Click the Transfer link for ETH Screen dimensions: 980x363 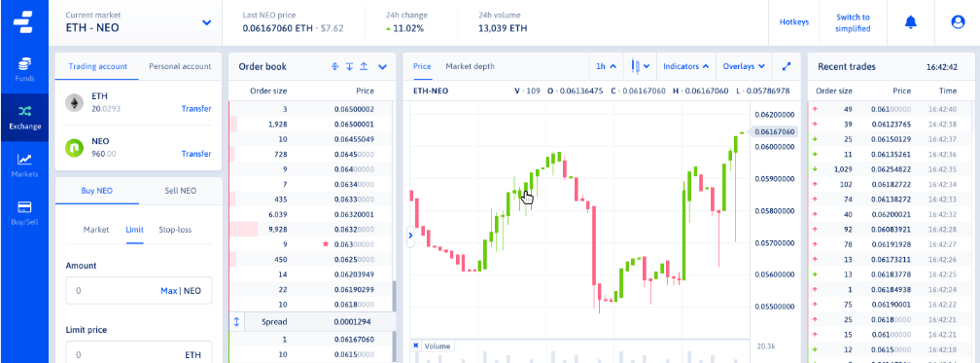pos(196,108)
